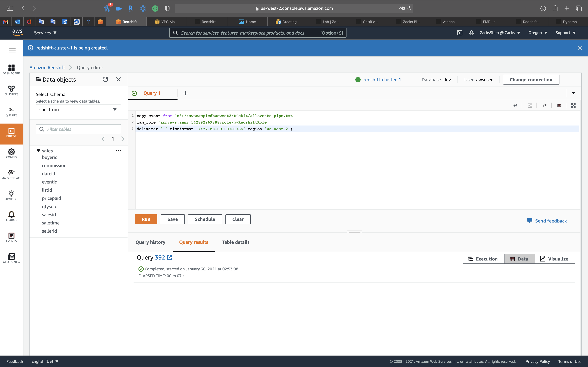The image size is (588, 367).
Task: Open the Advisor sidebar icon
Action: point(11,195)
